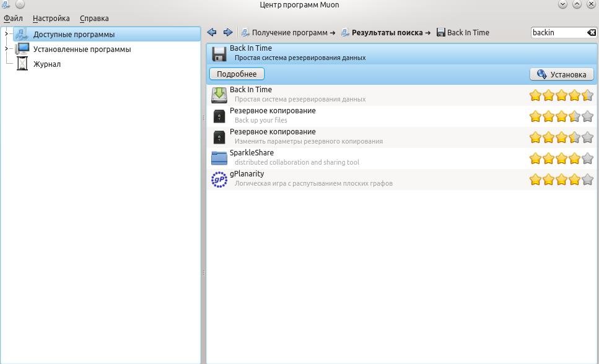Click the maximize button in the title bar

point(577,4)
